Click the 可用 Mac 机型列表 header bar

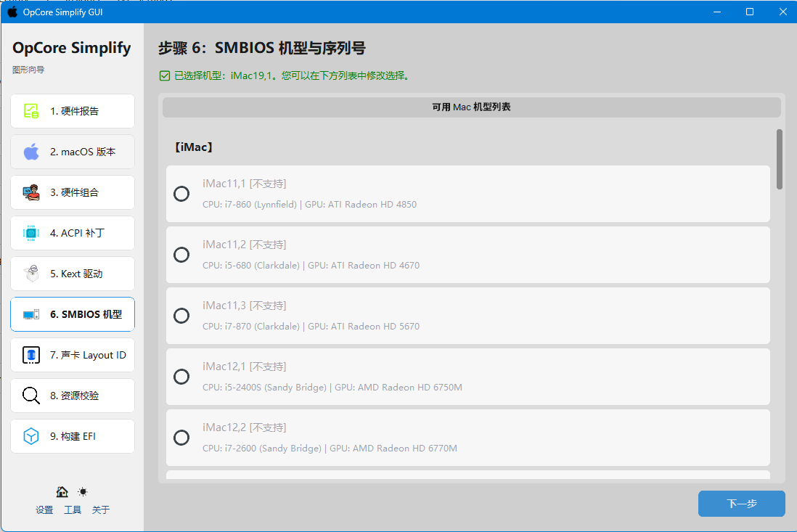click(x=472, y=107)
